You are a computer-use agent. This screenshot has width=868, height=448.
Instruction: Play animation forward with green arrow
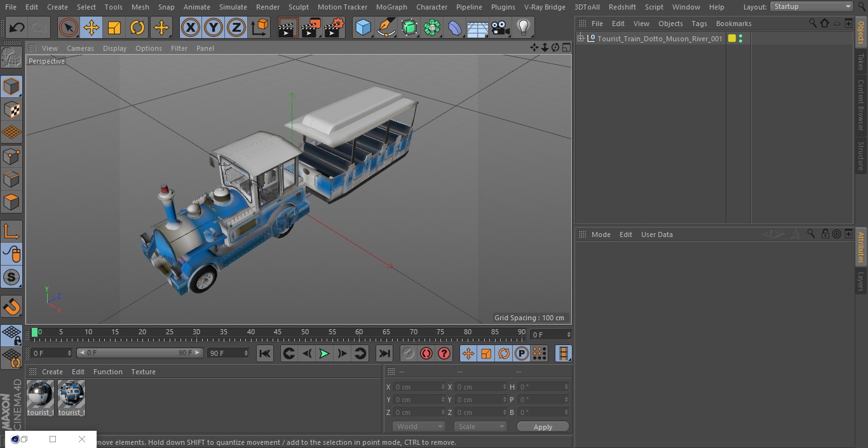click(324, 353)
